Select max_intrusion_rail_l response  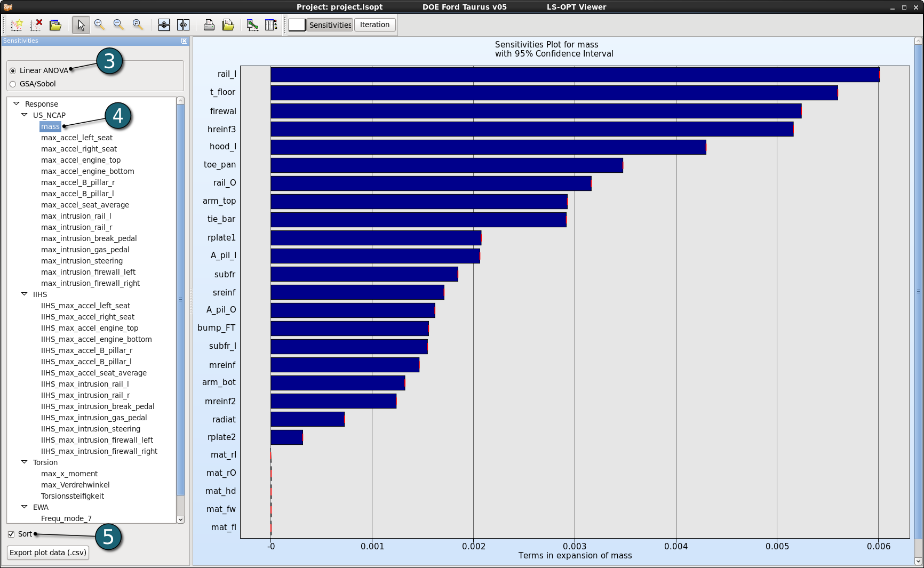[76, 216]
